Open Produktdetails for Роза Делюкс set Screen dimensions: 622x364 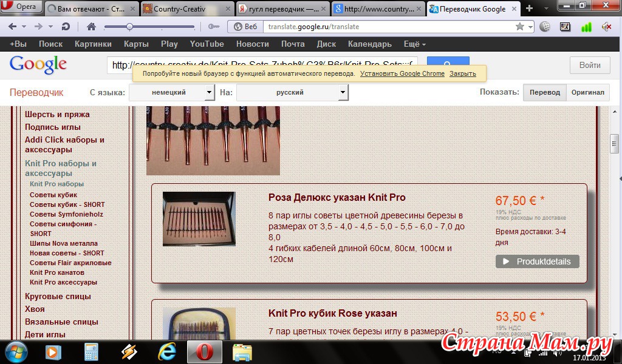(538, 261)
